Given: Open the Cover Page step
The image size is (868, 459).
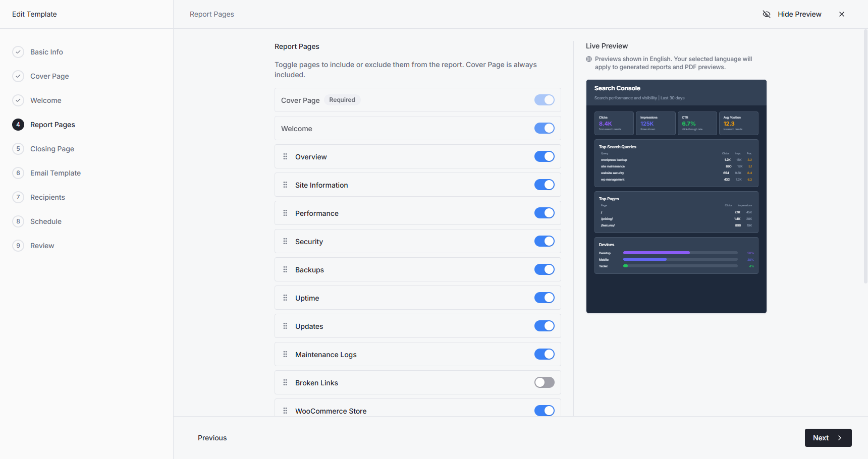Looking at the screenshot, I should [x=49, y=76].
